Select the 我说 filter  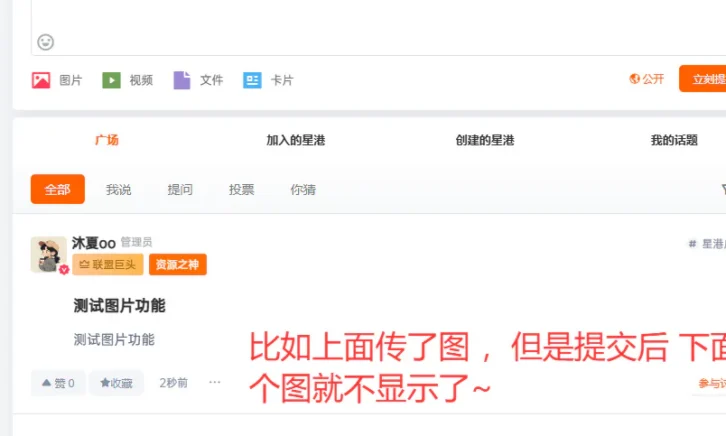pyautogui.click(x=119, y=189)
